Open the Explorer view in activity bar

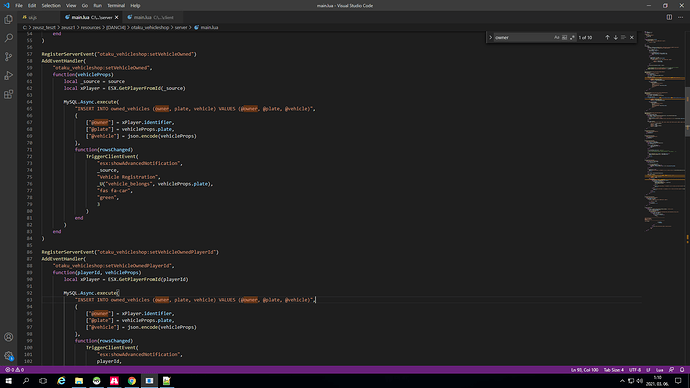8,19
